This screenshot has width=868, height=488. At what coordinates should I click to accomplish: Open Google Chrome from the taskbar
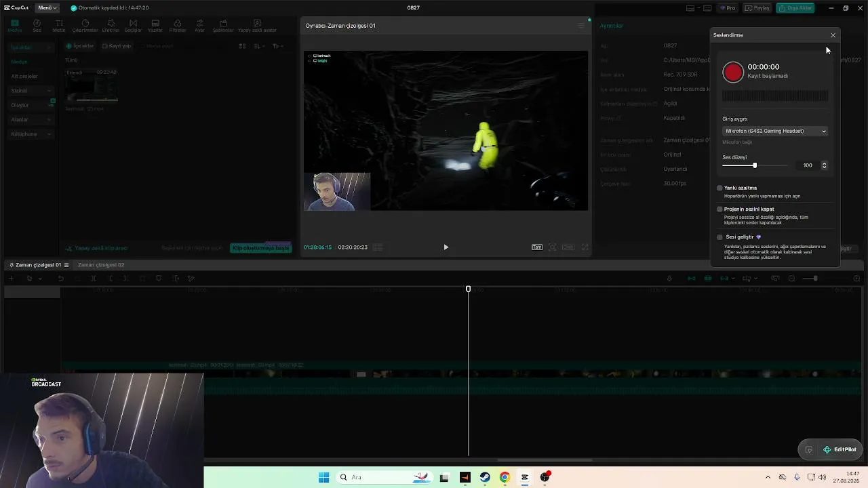505,477
